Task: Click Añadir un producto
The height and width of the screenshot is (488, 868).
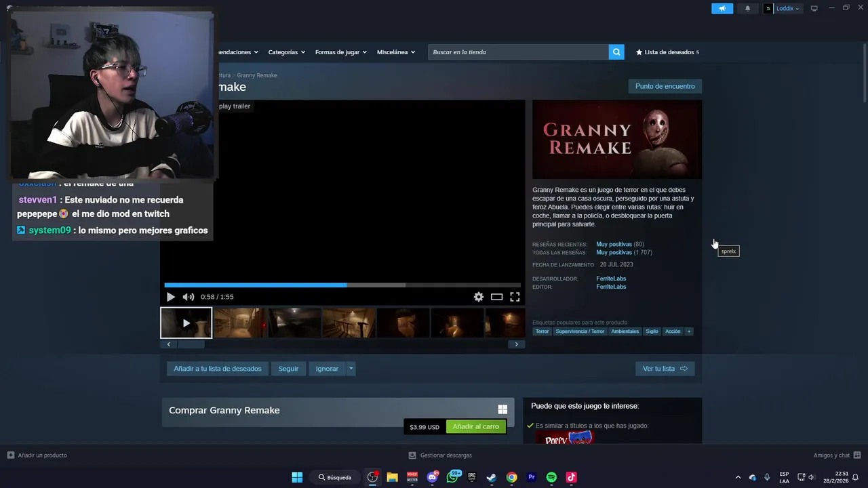Action: (37, 455)
